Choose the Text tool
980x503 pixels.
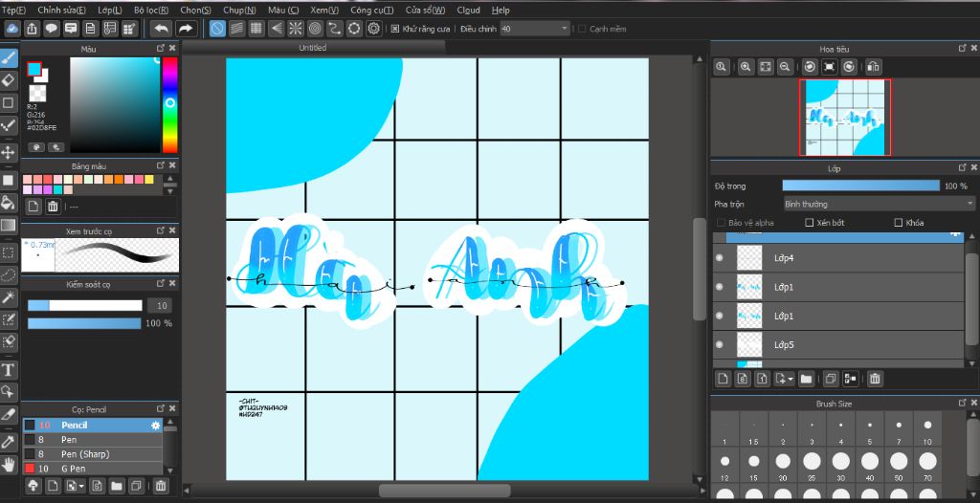[8, 370]
